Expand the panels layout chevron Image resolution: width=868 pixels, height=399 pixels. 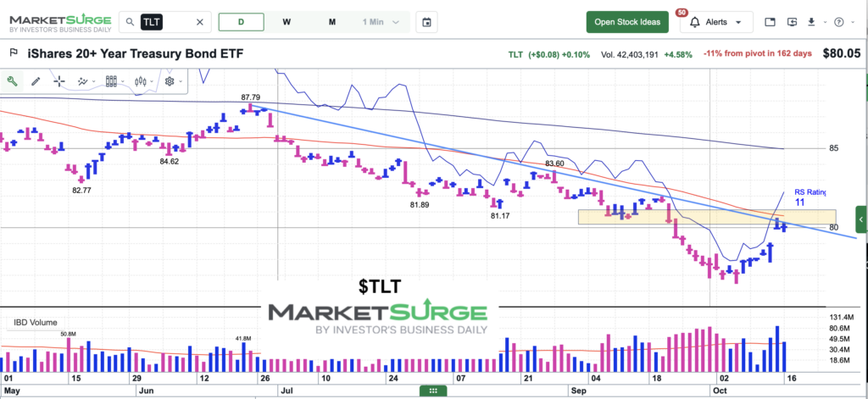point(122,82)
